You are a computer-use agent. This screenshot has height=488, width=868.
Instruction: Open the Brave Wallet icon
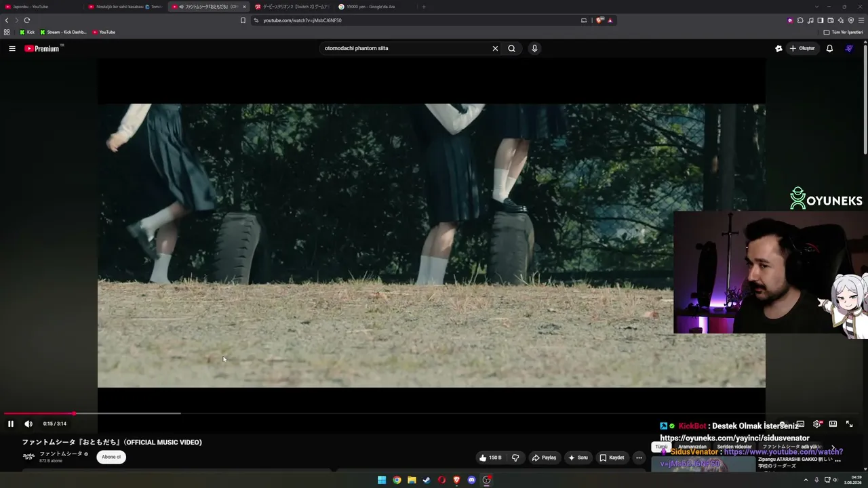pos(831,20)
